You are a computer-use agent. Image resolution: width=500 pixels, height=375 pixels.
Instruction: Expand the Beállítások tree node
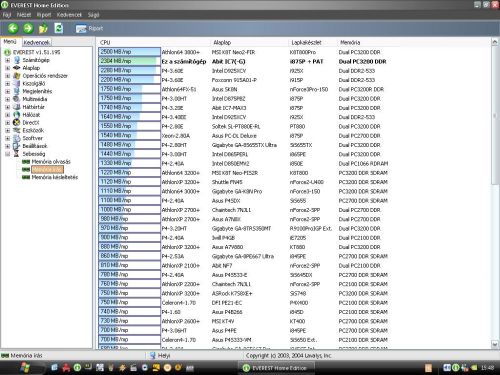tap(7, 146)
